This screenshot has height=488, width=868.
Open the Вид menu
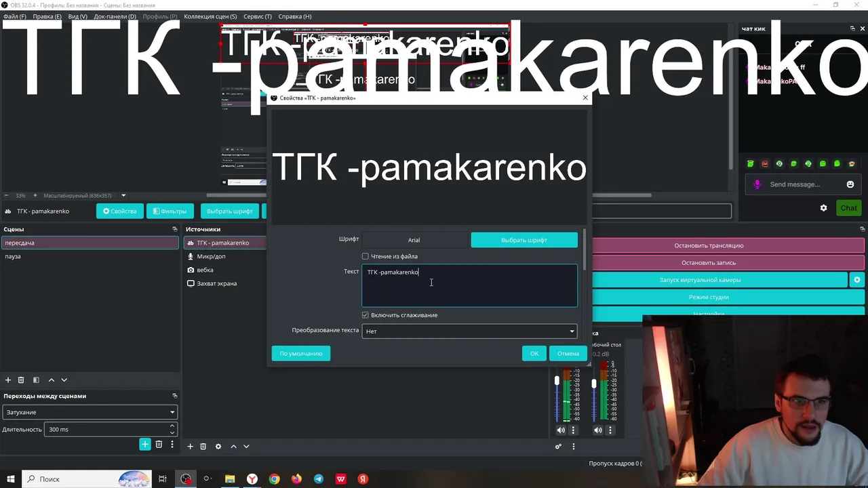77,16
